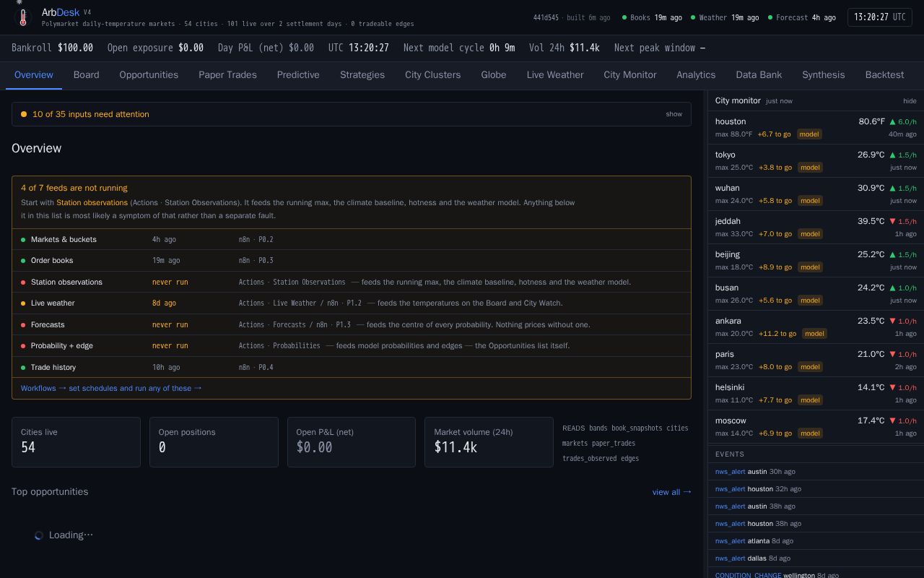Image resolution: width=924 pixels, height=578 pixels.
Task: Open the City Clusters tab
Action: tap(432, 75)
